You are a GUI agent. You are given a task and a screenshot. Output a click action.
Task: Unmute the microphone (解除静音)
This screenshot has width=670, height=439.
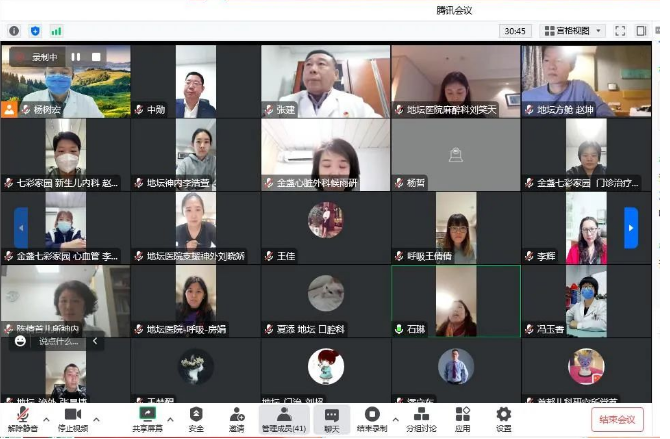(21, 418)
